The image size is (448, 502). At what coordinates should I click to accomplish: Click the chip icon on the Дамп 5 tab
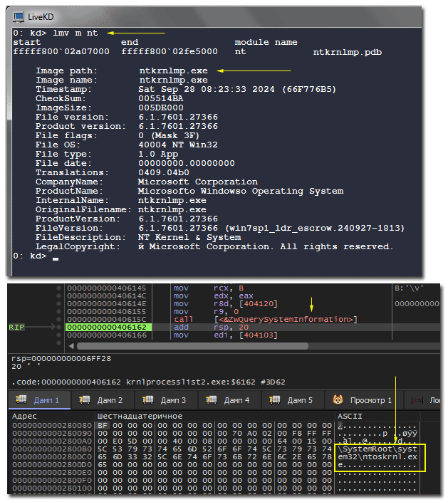275,399
